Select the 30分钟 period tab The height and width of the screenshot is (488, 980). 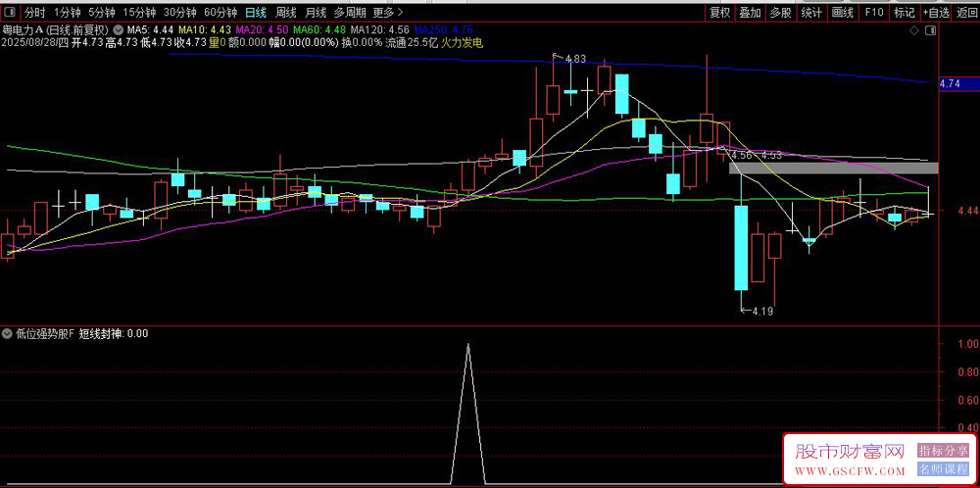click(180, 12)
